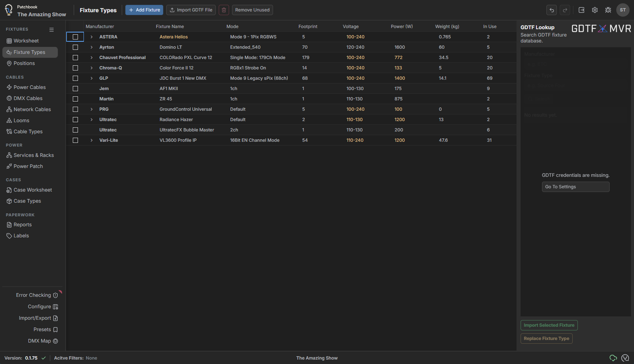Open the ST user avatar
The height and width of the screenshot is (364, 634).
tap(623, 10)
